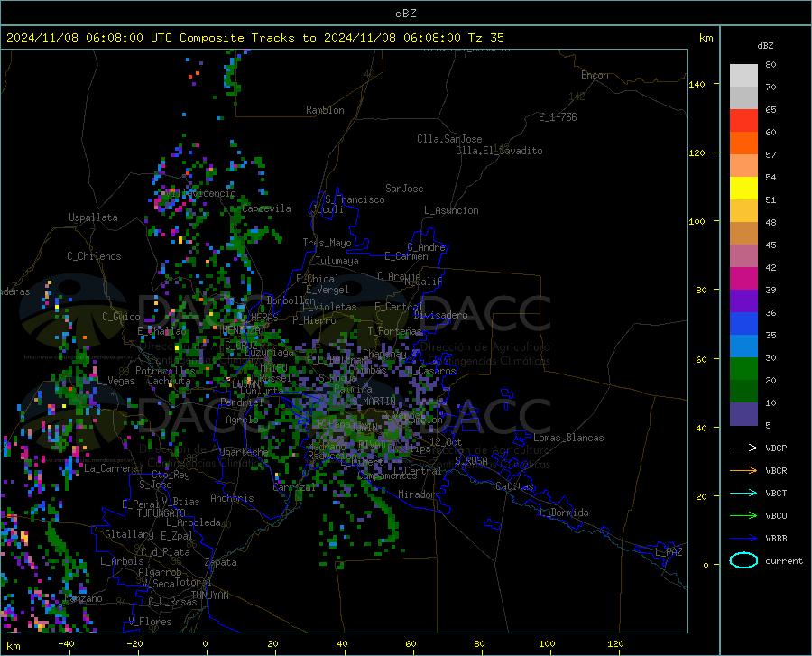Viewport: 812px width, 656px height.
Task: Click the V_Flores location label
Action: tap(150, 622)
